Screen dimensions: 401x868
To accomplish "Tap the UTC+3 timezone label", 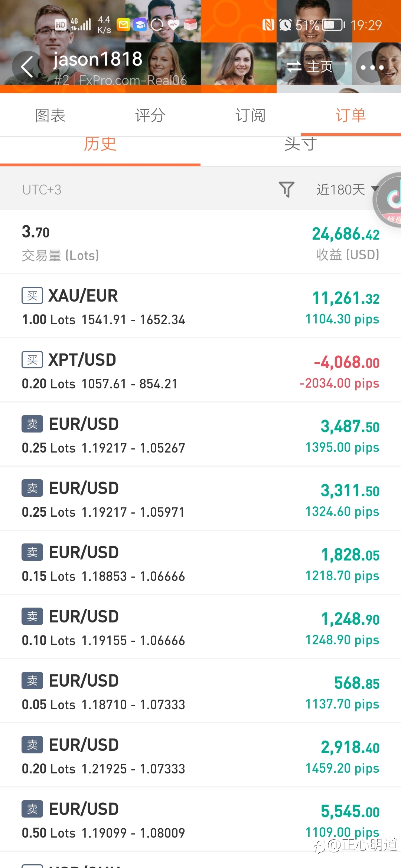I will coord(42,190).
